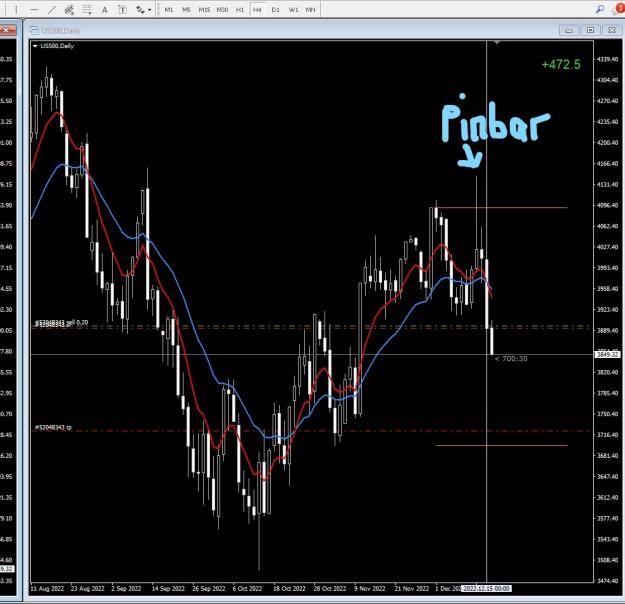Screen dimensions: 625x604
Task: Minimize the US500,Daily chart window
Action: pyautogui.click(x=569, y=30)
